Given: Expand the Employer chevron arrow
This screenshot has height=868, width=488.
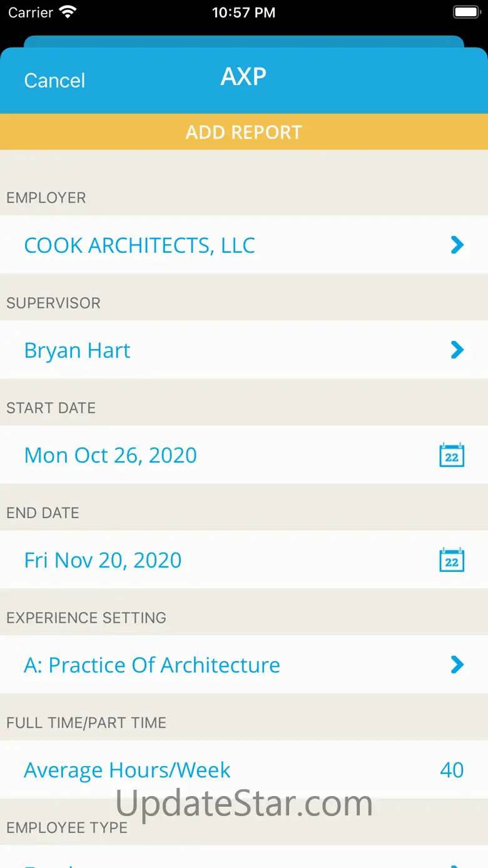Looking at the screenshot, I should click(x=457, y=245).
